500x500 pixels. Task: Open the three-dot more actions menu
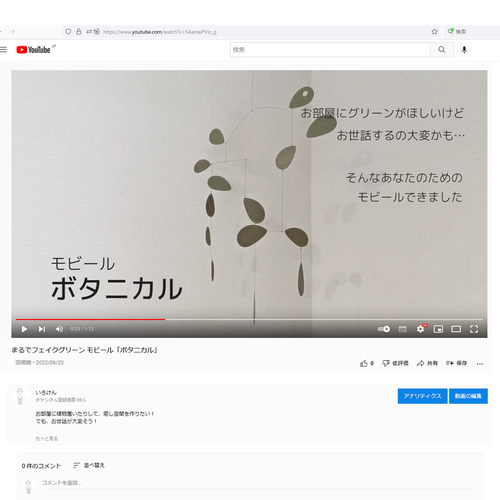(480, 364)
